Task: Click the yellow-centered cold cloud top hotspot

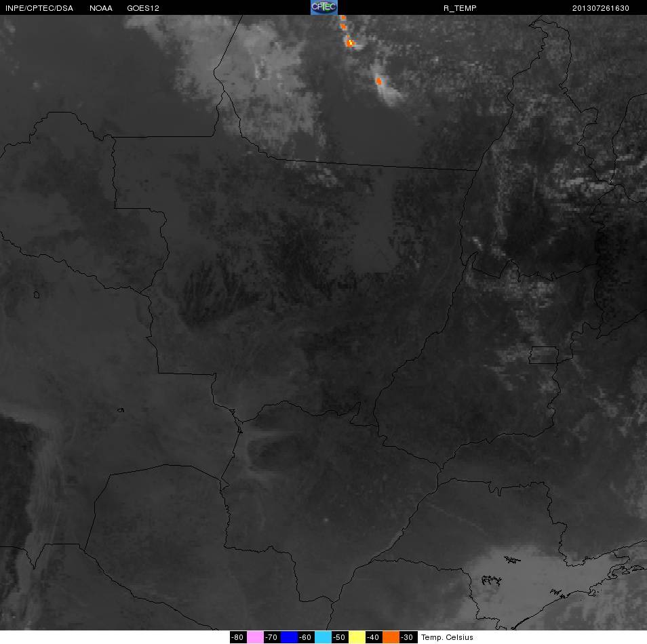Action: [x=351, y=42]
